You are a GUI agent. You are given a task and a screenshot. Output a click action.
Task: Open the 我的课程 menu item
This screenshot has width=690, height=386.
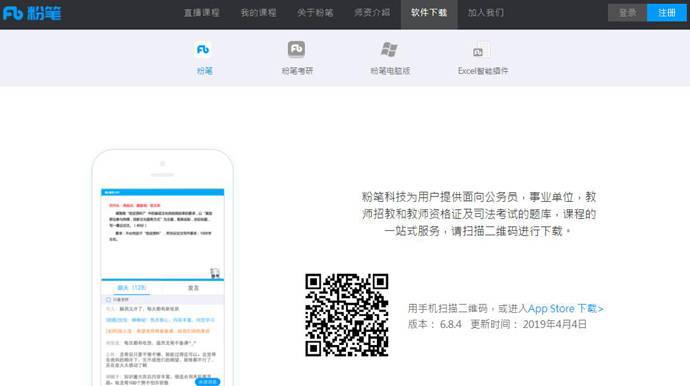coord(258,13)
